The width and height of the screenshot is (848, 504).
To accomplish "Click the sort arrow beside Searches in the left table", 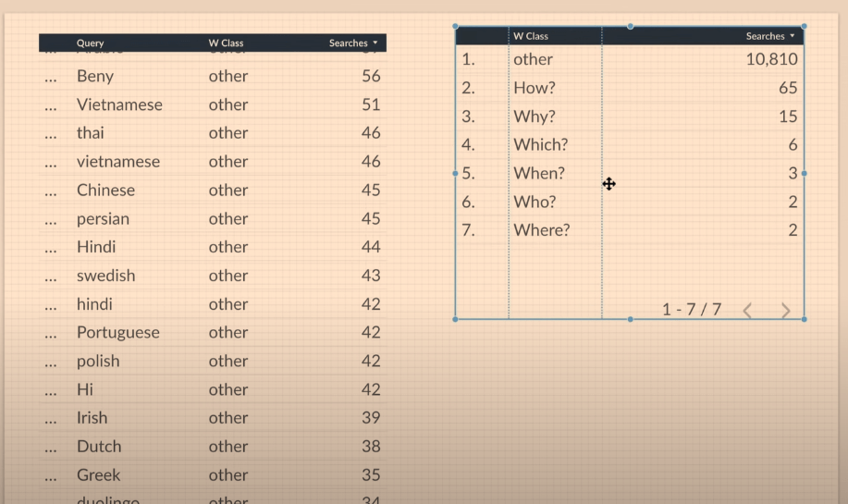I will coord(375,43).
